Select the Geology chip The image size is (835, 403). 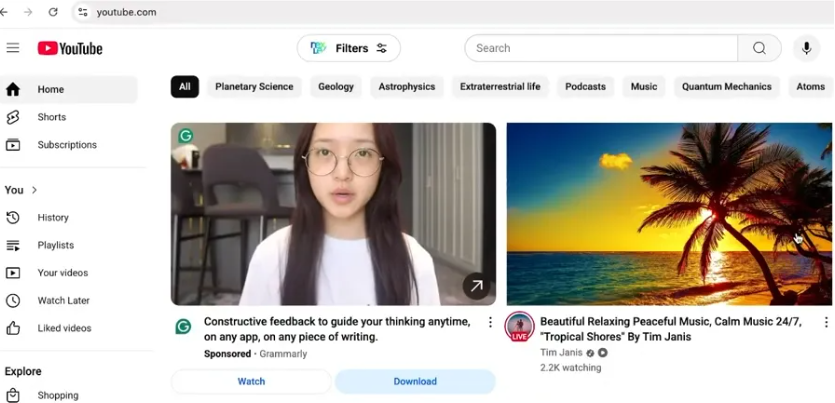(335, 87)
